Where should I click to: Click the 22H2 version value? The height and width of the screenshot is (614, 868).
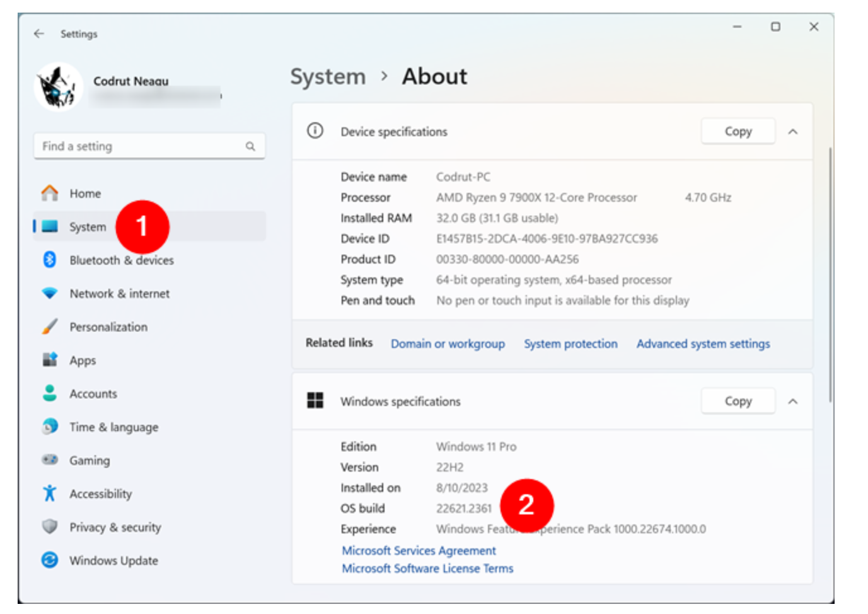449,467
